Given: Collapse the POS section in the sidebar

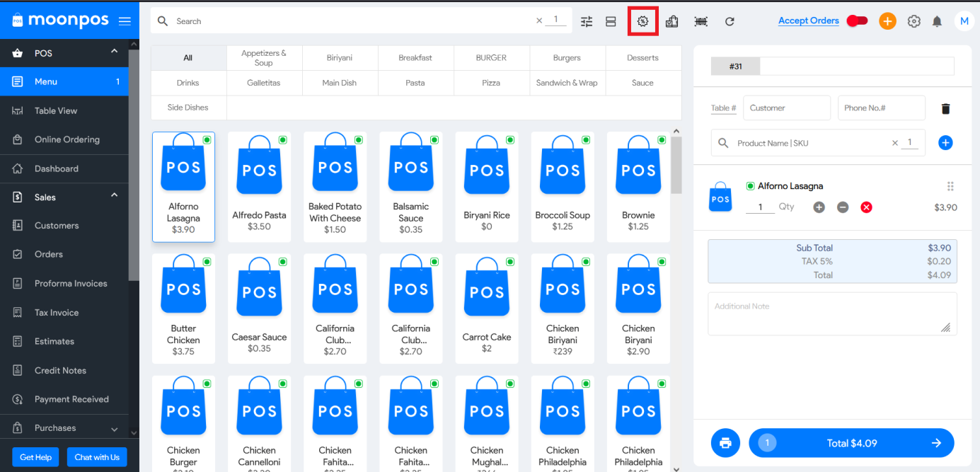Looking at the screenshot, I should click(x=114, y=52).
